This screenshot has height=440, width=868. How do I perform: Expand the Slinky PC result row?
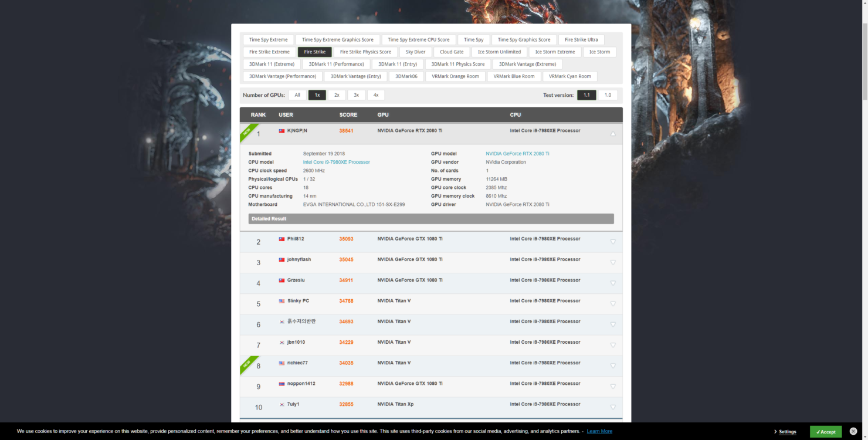coord(613,303)
